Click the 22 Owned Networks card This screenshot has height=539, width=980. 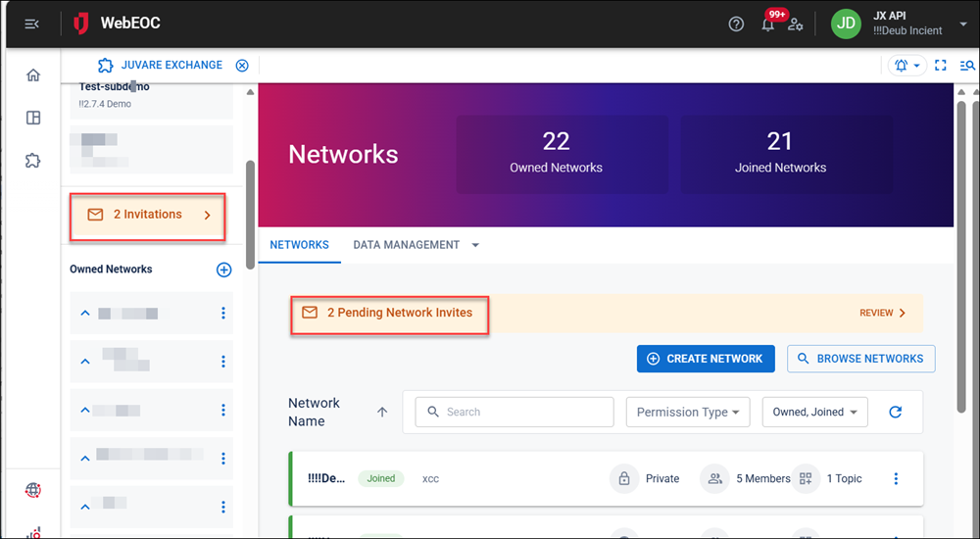click(x=562, y=154)
